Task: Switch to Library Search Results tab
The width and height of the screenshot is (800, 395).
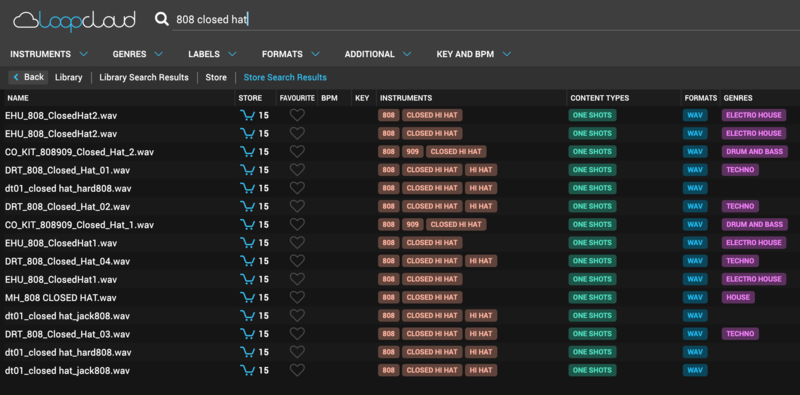Action: coord(144,78)
